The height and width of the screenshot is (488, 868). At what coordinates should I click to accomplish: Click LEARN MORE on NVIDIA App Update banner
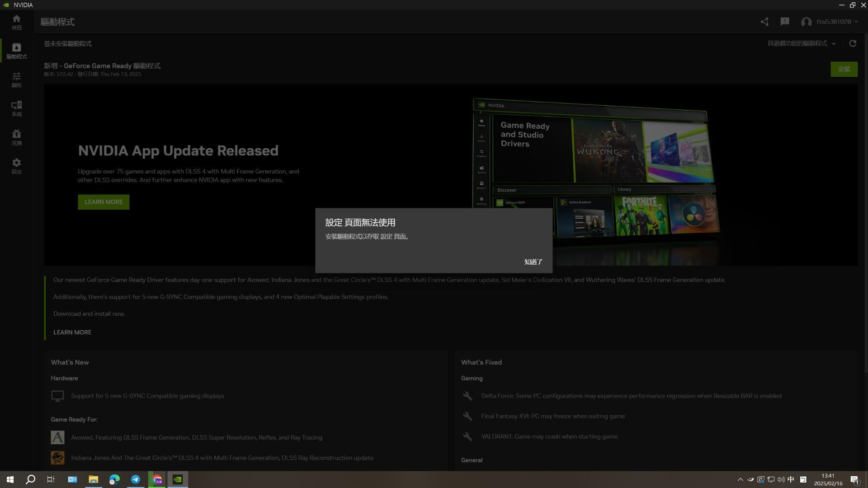pos(104,202)
